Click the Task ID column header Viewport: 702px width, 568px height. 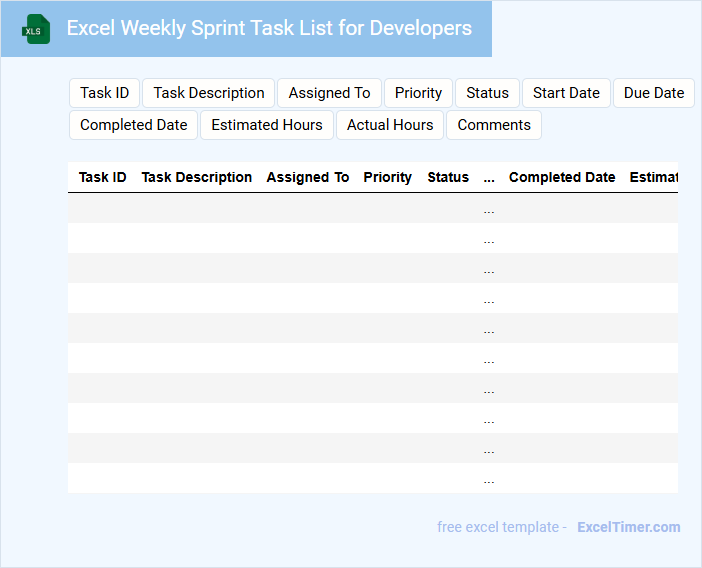(x=103, y=177)
